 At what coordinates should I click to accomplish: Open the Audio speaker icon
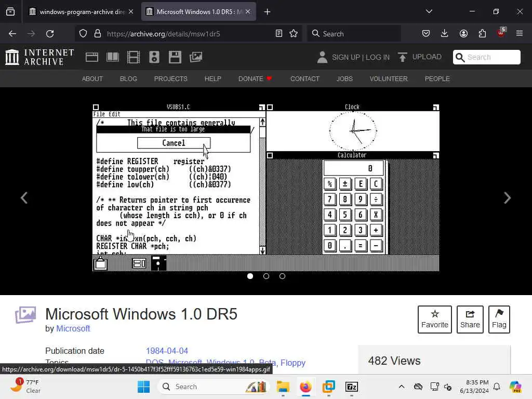154,57
